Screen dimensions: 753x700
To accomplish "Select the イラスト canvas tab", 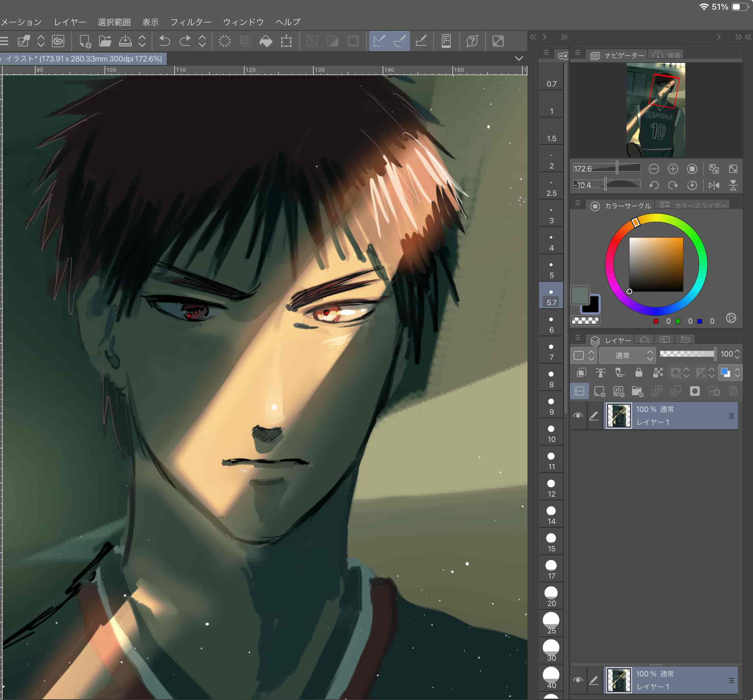I will point(83,59).
